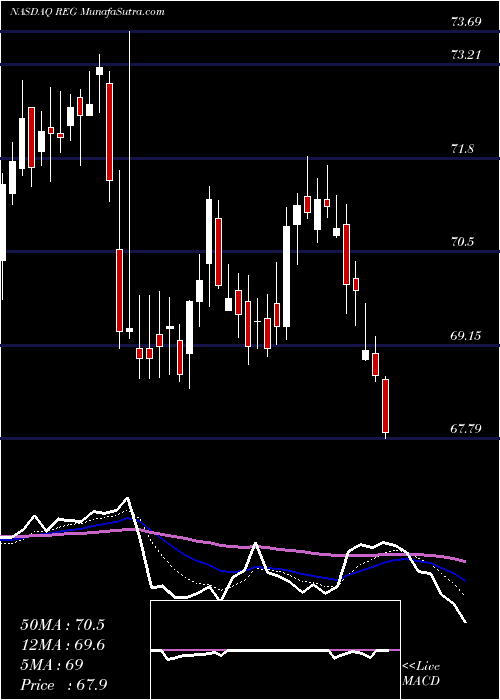
Task: Click the 67.79 price level label
Action: tap(466, 429)
